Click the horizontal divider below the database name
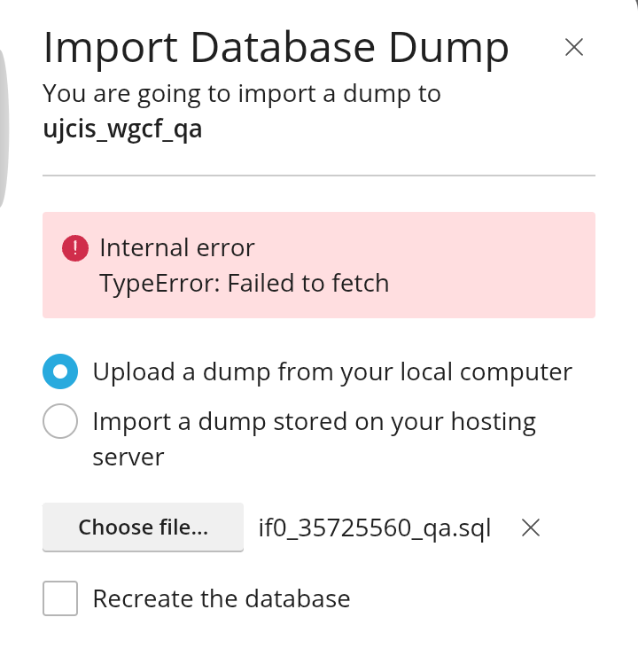Viewport: 638px width, 672px height. pyautogui.click(x=319, y=176)
